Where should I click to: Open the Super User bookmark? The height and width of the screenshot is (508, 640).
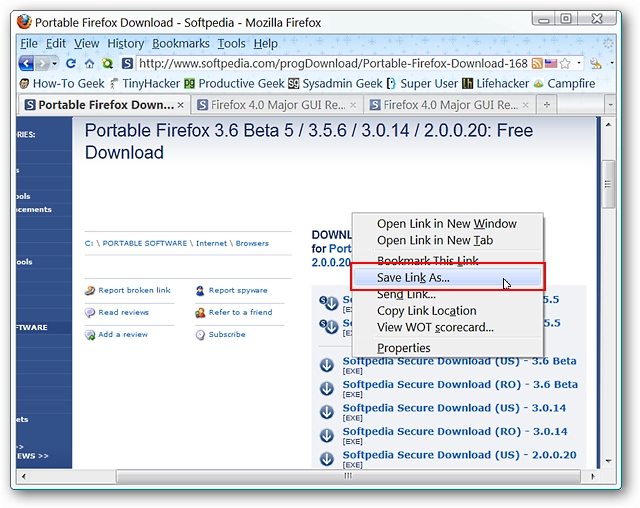coord(422,83)
